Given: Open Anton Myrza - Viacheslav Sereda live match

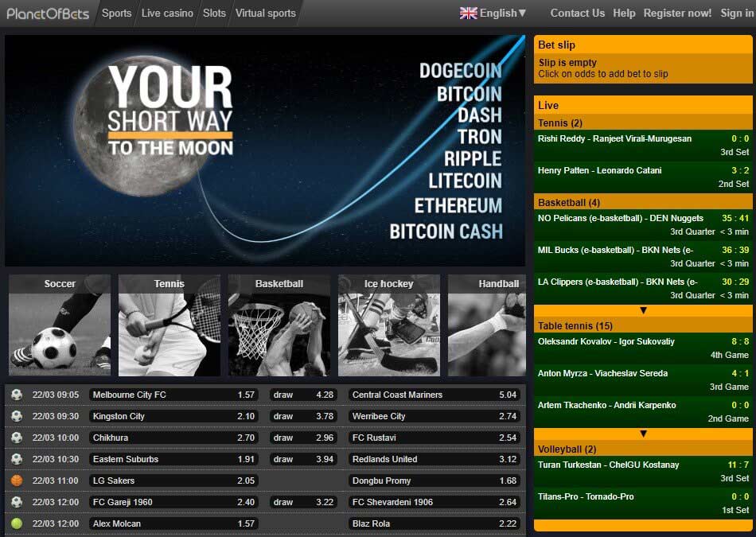Looking at the screenshot, I should [643, 379].
